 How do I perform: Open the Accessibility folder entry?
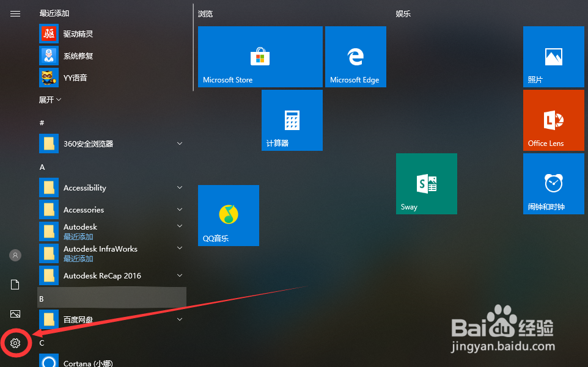[x=112, y=187]
